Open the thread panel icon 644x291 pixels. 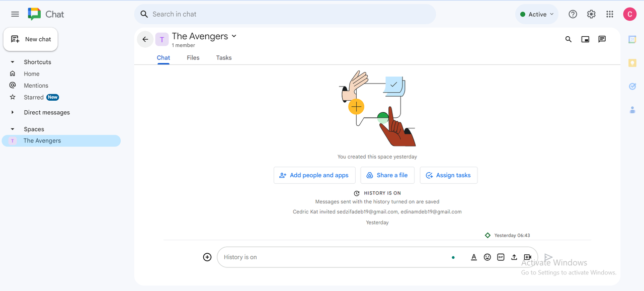click(x=602, y=39)
